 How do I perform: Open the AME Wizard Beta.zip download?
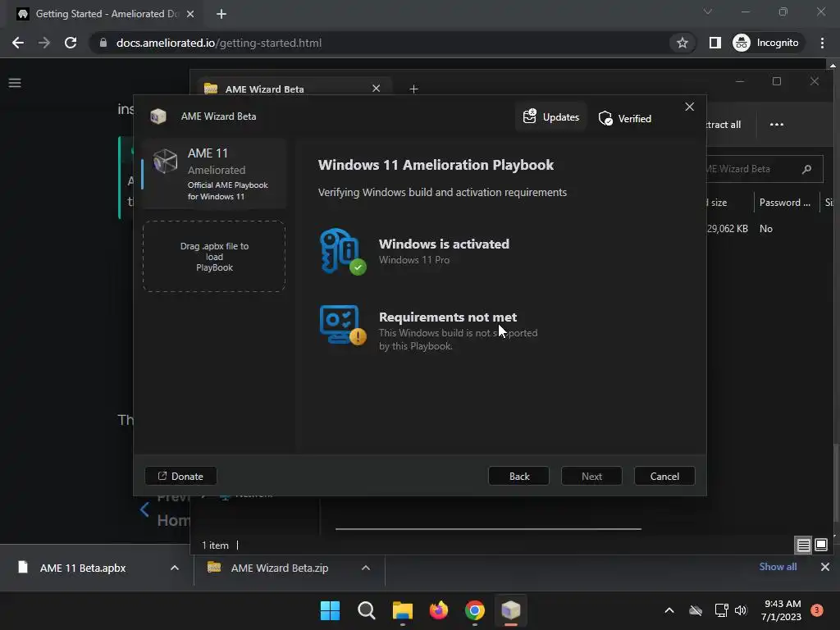(279, 568)
